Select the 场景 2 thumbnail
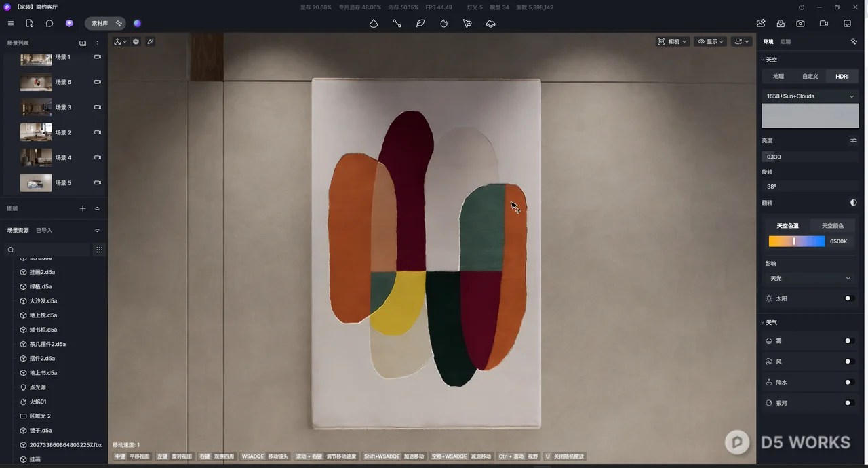The image size is (868, 468). point(36,132)
